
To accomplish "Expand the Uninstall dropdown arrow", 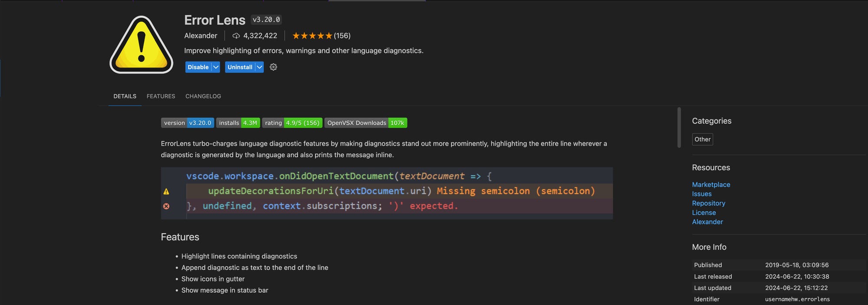I will point(260,67).
